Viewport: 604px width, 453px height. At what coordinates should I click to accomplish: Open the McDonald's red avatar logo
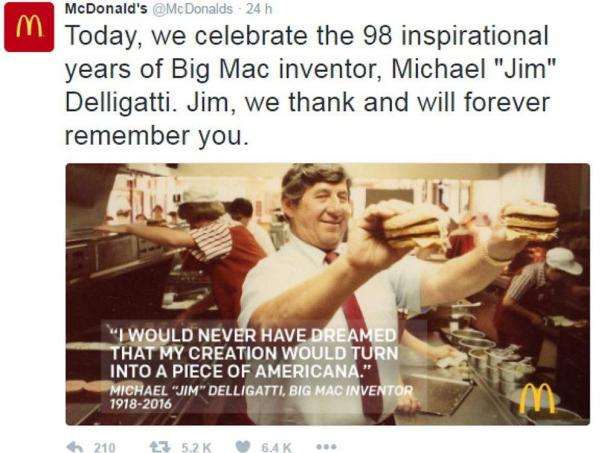(x=29, y=27)
